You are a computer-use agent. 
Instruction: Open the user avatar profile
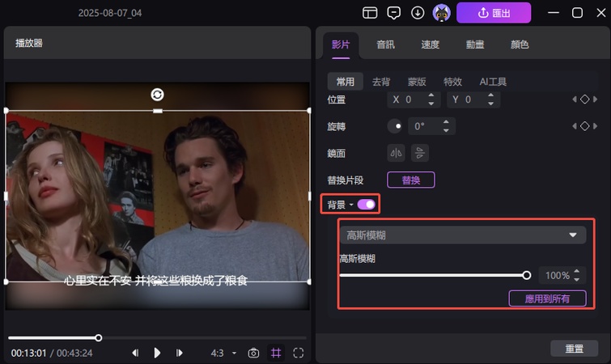coord(442,13)
